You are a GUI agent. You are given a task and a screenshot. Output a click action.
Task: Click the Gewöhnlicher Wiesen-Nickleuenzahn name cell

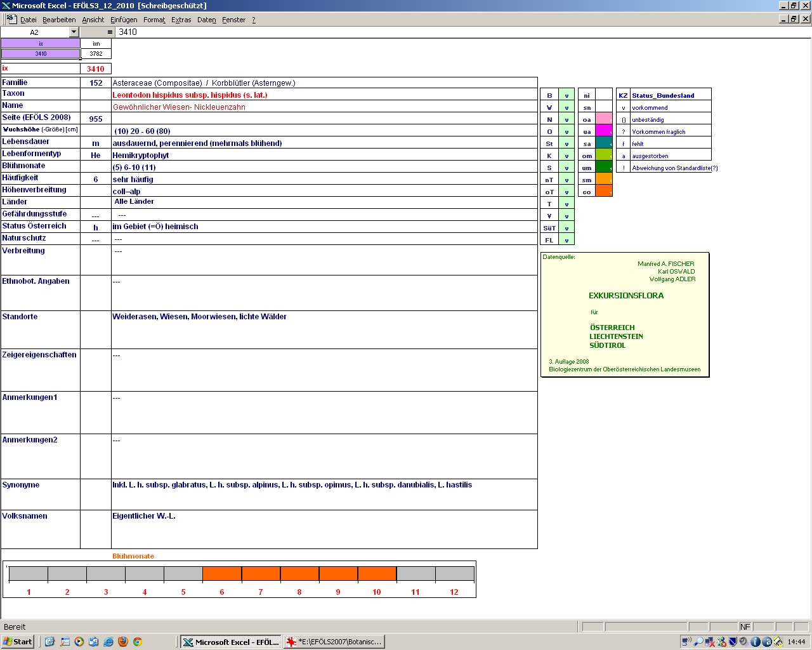coord(324,107)
